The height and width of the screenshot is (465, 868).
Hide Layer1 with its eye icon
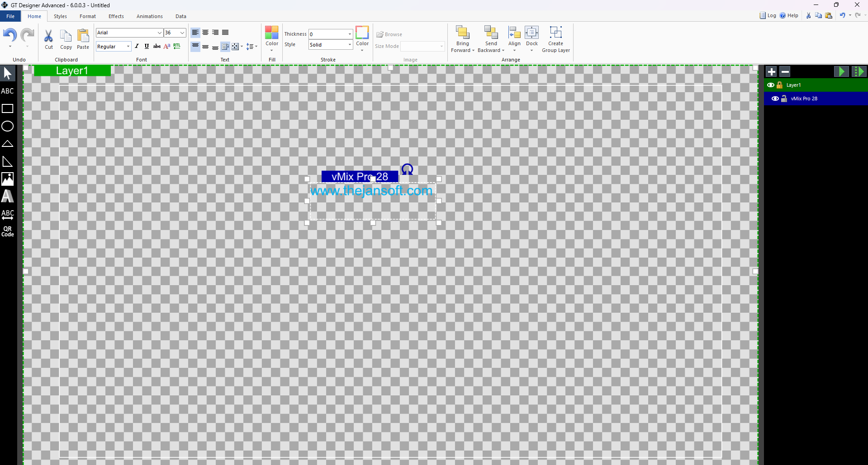pyautogui.click(x=771, y=85)
